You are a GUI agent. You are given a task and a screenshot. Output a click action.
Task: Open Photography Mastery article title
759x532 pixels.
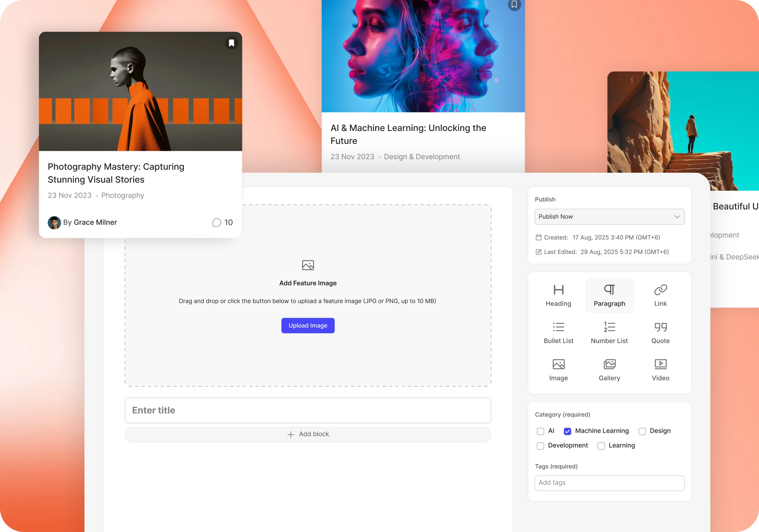tap(116, 173)
